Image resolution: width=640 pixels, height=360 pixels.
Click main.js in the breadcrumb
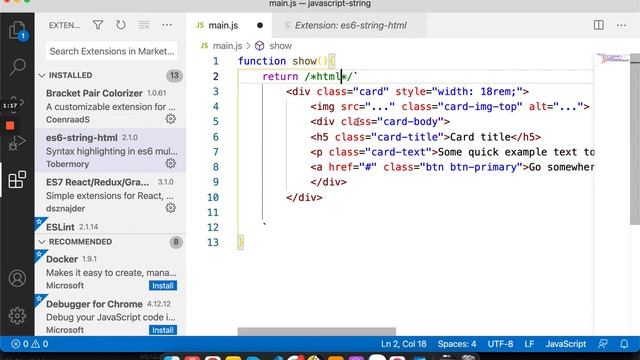click(227, 46)
